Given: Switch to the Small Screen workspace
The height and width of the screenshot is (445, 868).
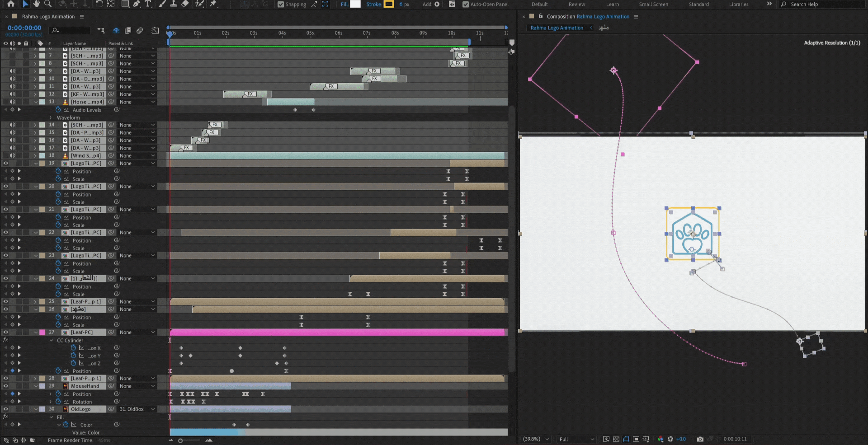Looking at the screenshot, I should click(x=653, y=4).
